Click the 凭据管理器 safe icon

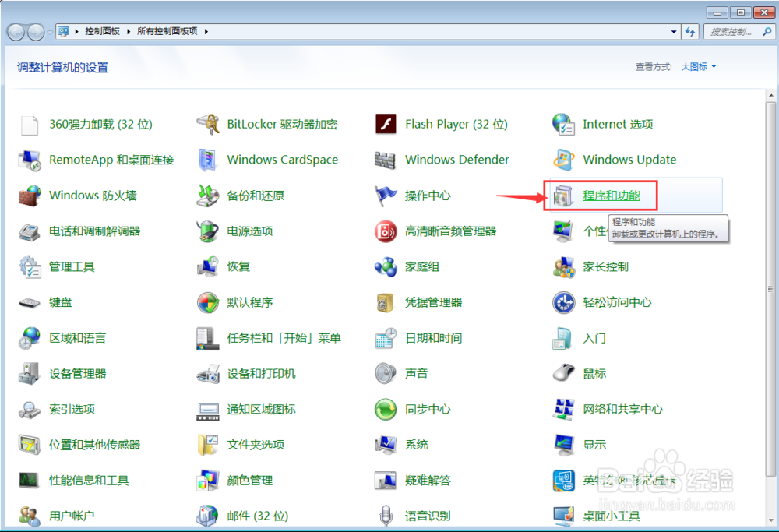[x=386, y=302]
